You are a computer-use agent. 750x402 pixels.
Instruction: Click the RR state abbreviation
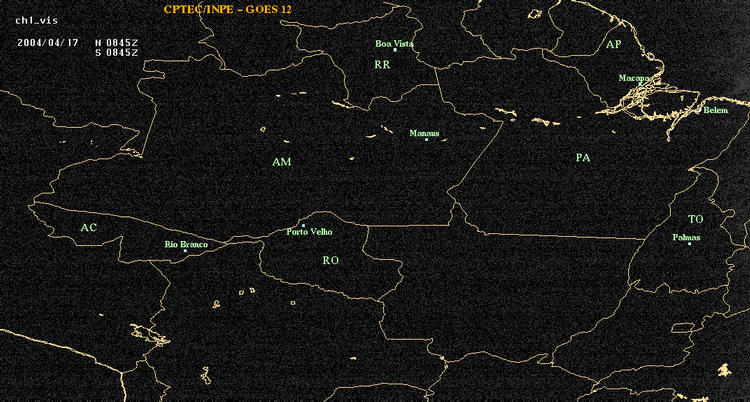tap(382, 65)
